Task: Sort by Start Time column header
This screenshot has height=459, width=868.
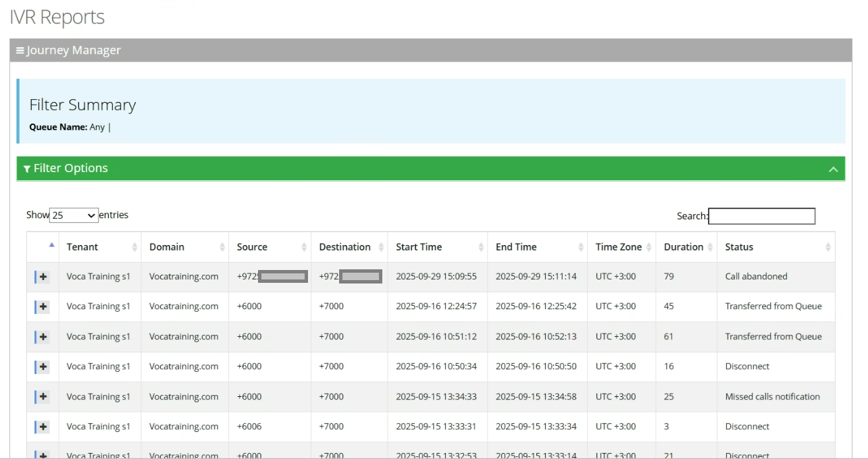Action: (437, 247)
